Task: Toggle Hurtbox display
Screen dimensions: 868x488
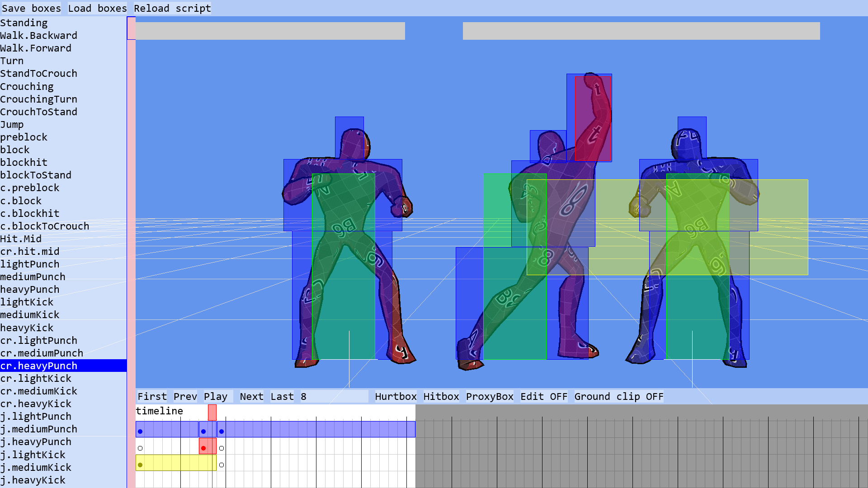Action: (396, 396)
